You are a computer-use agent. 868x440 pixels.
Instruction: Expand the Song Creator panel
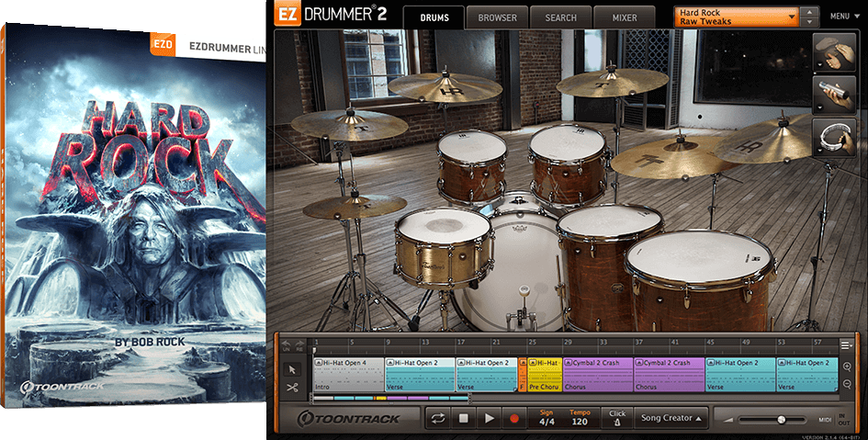tap(671, 418)
